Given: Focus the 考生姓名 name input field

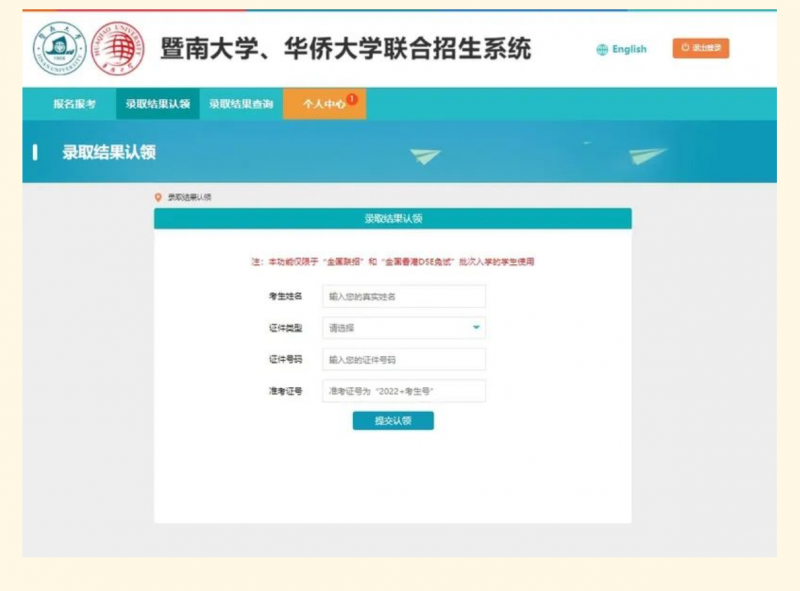Looking at the screenshot, I should (404, 297).
